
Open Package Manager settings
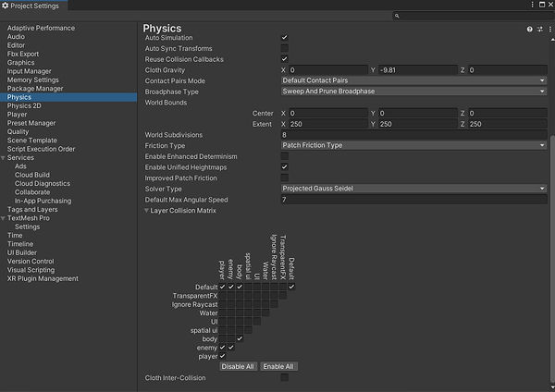click(35, 89)
